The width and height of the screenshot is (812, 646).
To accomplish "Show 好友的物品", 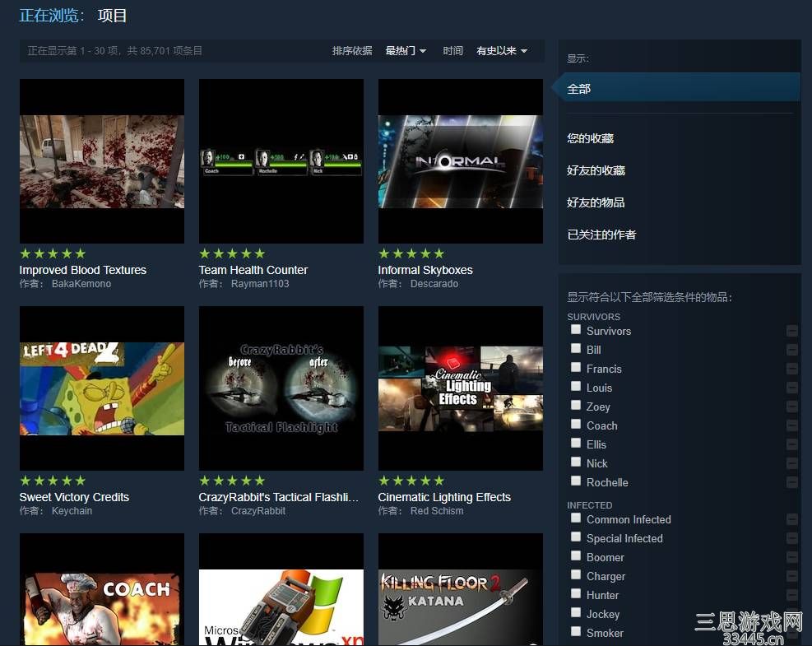I will [x=596, y=202].
